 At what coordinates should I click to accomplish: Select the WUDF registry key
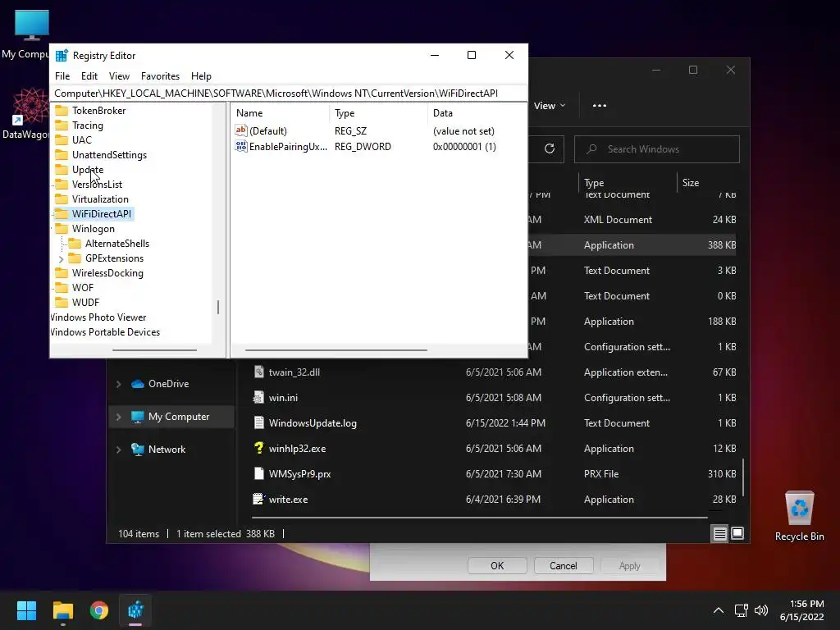point(85,303)
